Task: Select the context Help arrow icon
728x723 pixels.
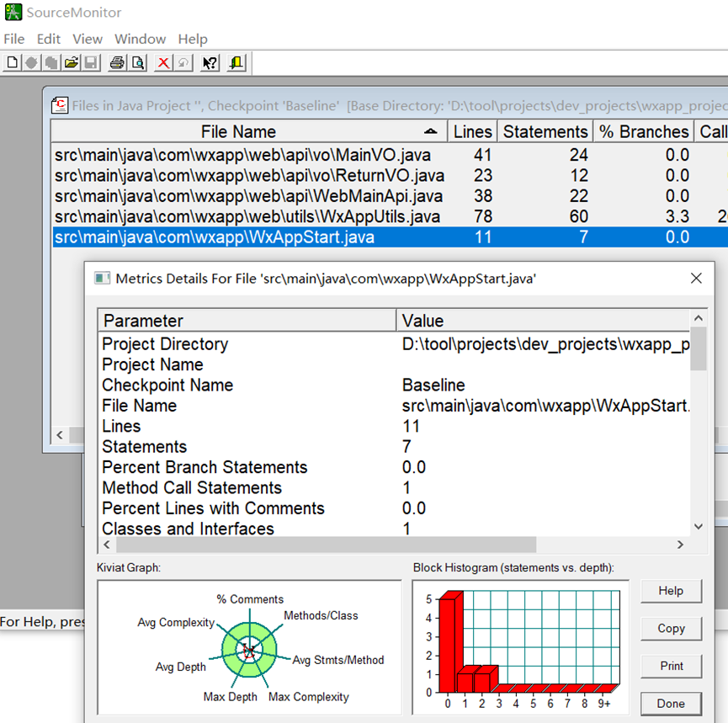Action: 209,62
